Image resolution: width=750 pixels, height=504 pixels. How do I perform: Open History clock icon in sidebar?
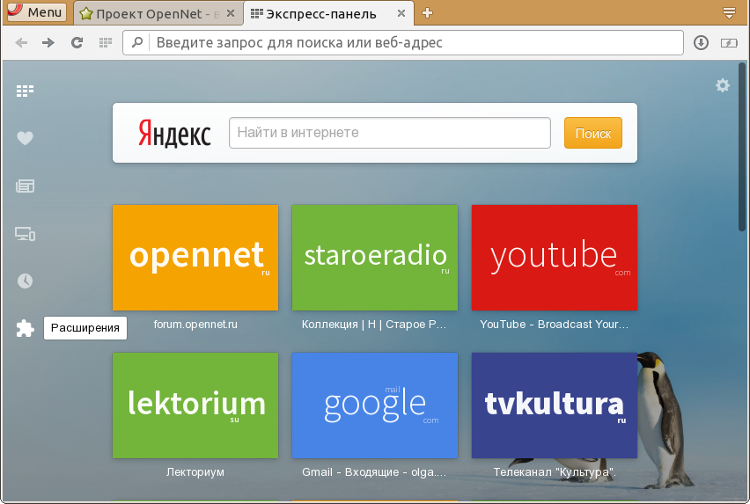click(x=25, y=281)
